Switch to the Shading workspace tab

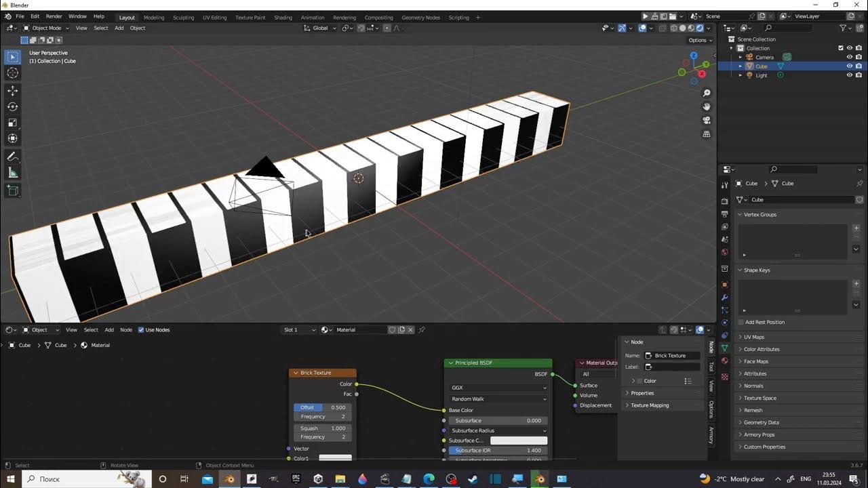[x=283, y=18]
